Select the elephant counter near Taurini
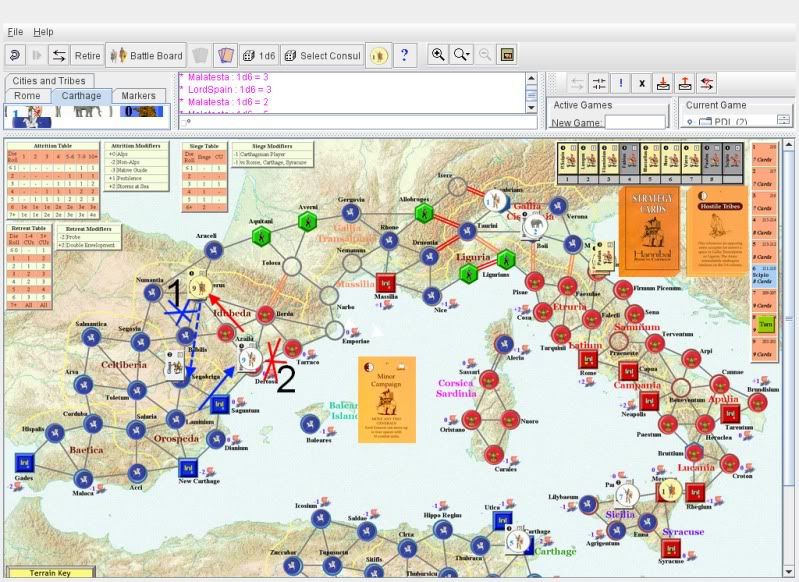The height and width of the screenshot is (582, 799). tap(534, 226)
